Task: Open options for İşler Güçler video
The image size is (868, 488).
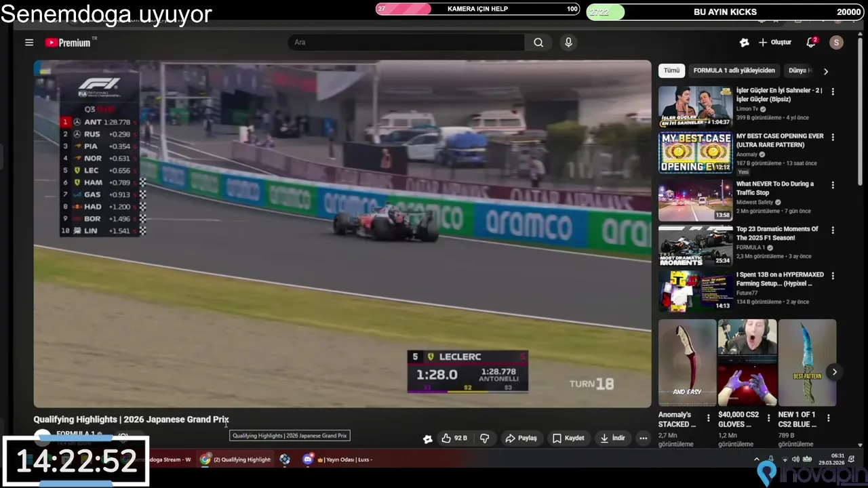Action: [x=833, y=91]
